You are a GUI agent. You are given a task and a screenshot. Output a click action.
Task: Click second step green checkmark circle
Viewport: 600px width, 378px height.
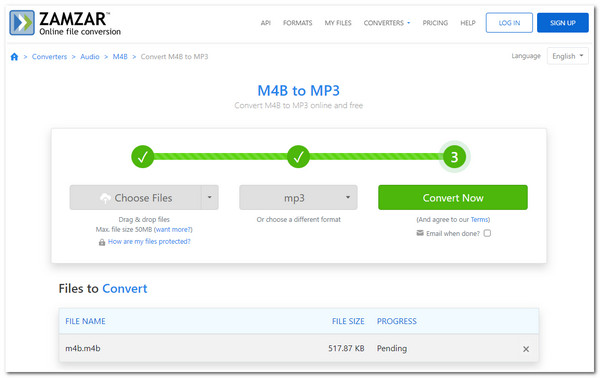pyautogui.click(x=298, y=156)
